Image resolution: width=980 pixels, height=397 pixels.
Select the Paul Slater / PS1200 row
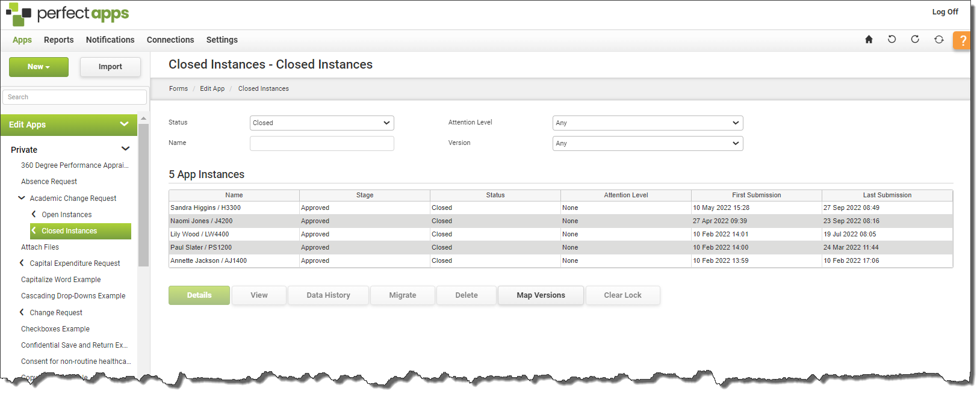click(560, 247)
